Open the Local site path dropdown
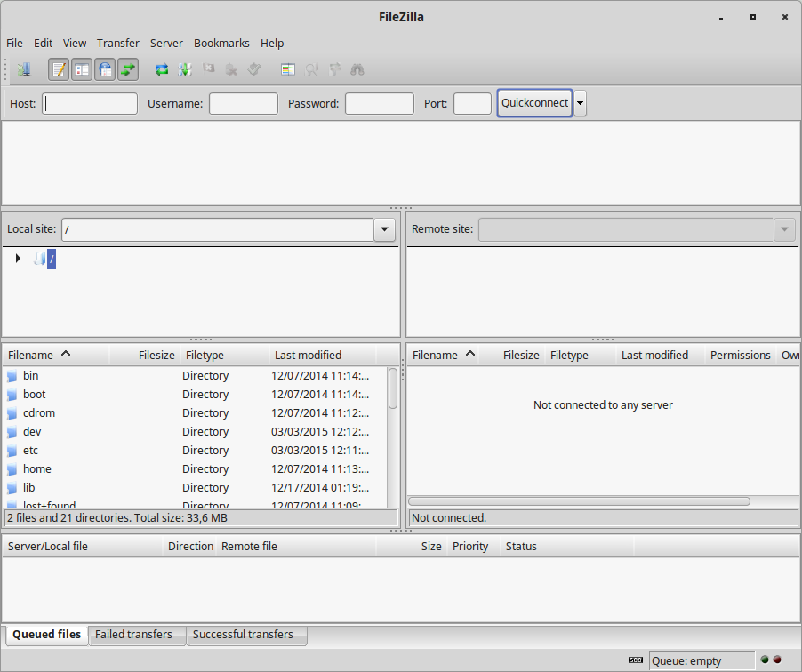The image size is (802, 672). (384, 229)
